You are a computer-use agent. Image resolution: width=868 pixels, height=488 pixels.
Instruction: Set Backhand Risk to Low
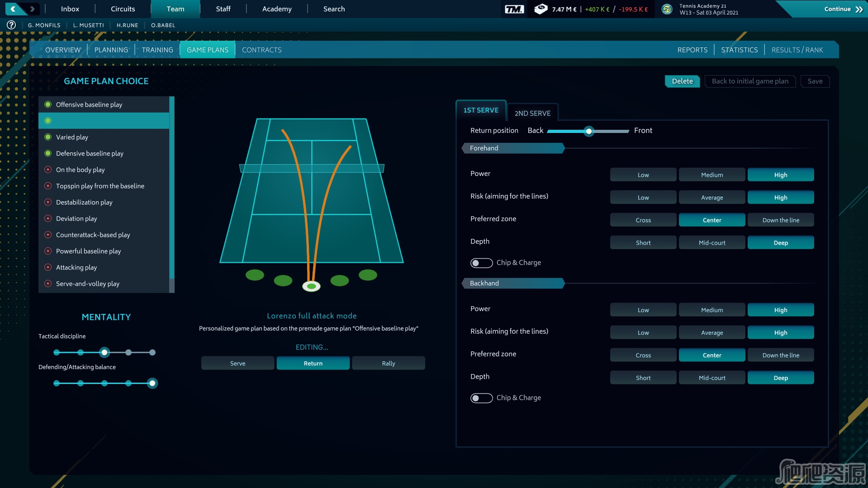click(643, 333)
